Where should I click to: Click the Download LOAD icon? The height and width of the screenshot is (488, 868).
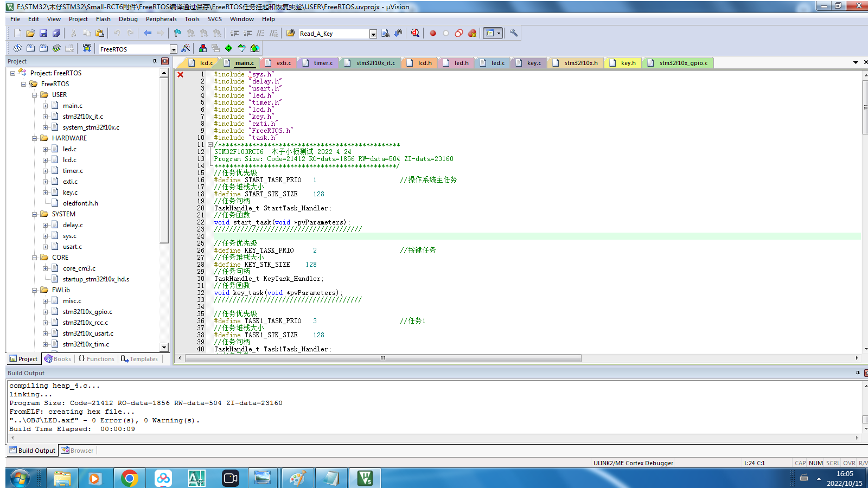click(x=87, y=48)
